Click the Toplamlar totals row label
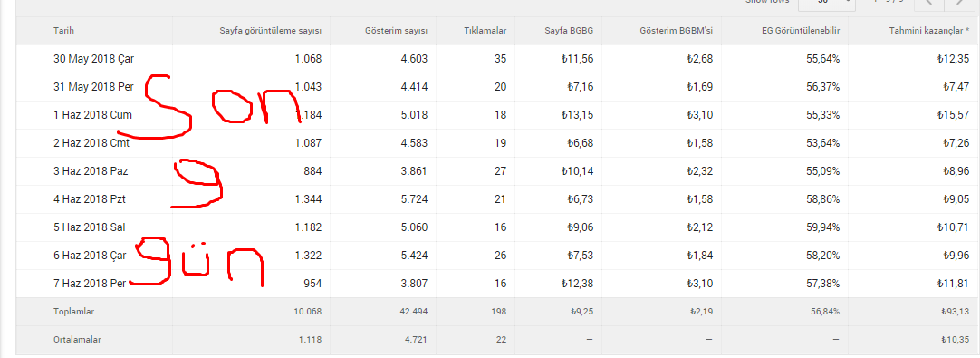Screen dimensions: 980x358 point(73,311)
